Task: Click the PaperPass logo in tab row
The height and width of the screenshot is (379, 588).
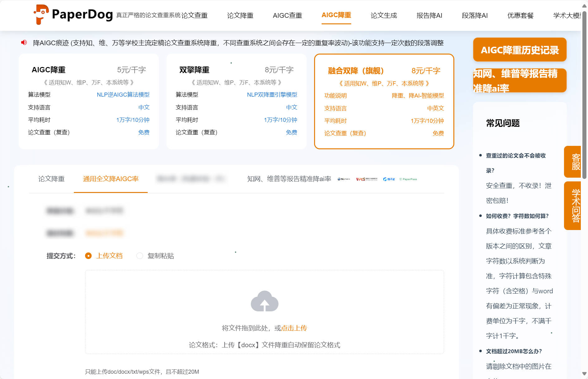Action: 408,179
